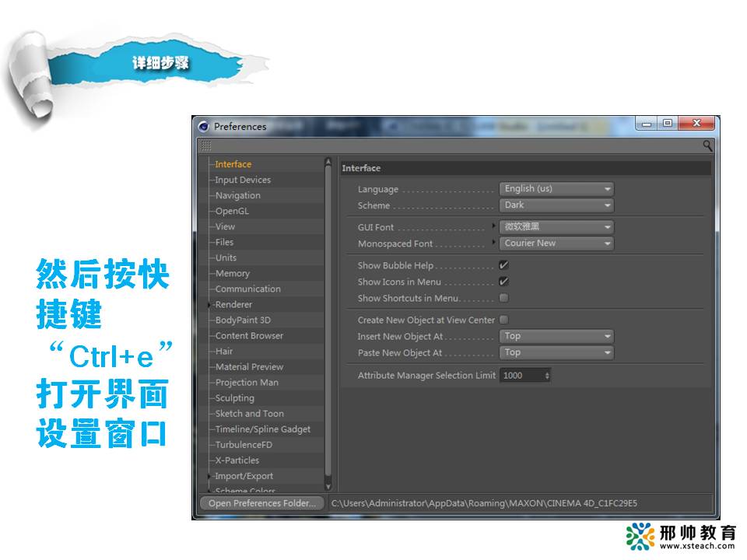Toggle Create New Object at View Center
The width and height of the screenshot is (747, 560).
click(503, 320)
